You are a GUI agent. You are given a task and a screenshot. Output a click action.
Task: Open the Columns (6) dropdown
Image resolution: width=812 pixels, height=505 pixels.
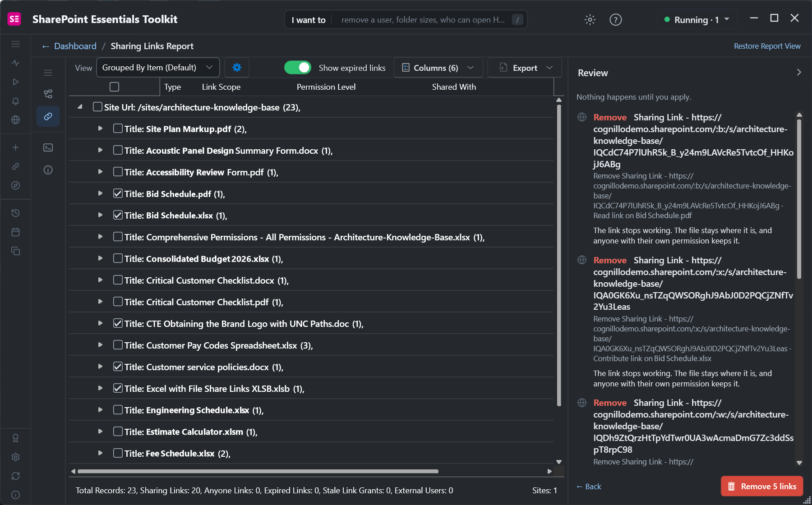tap(438, 68)
